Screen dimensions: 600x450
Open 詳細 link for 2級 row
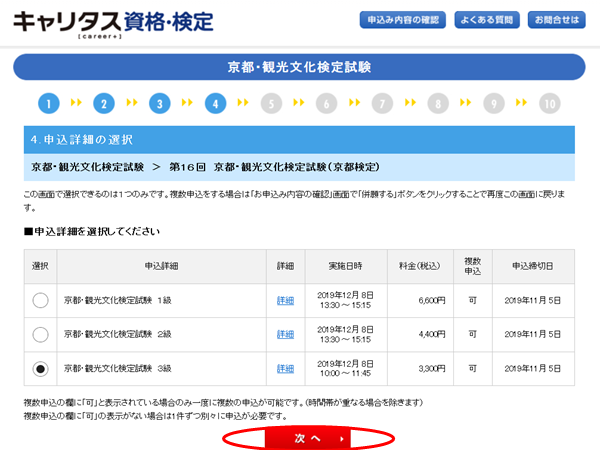[285, 334]
